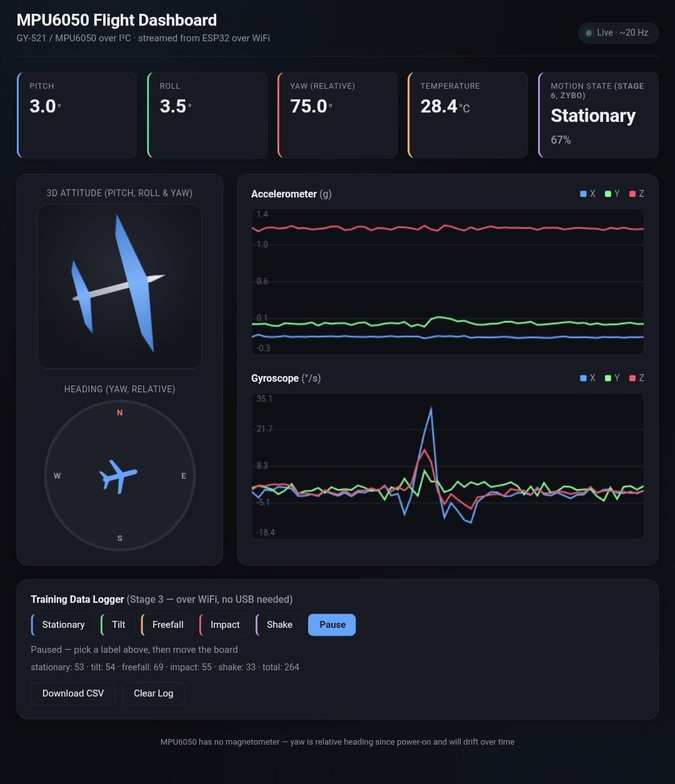Click the 67% confidence value
Screen dimensions: 675x784
[x=561, y=140]
